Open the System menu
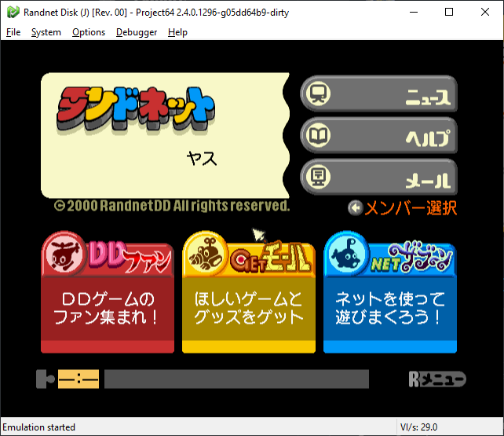The image size is (504, 436). tap(46, 32)
